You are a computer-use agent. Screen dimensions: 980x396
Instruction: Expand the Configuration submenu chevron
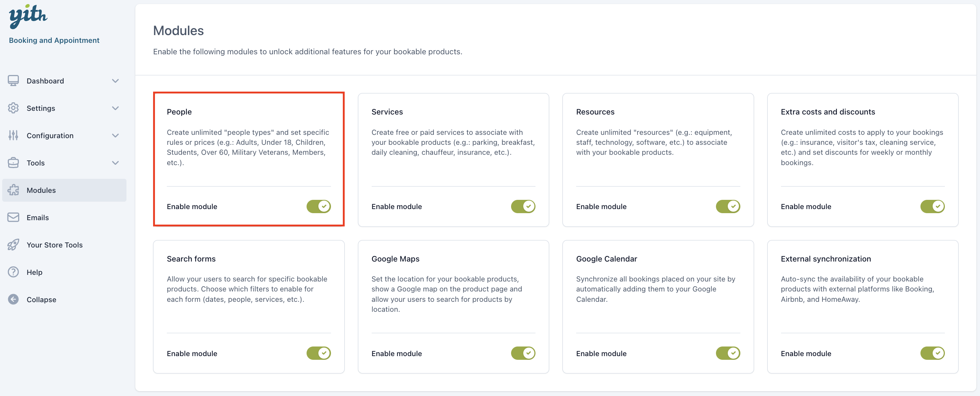click(x=115, y=136)
